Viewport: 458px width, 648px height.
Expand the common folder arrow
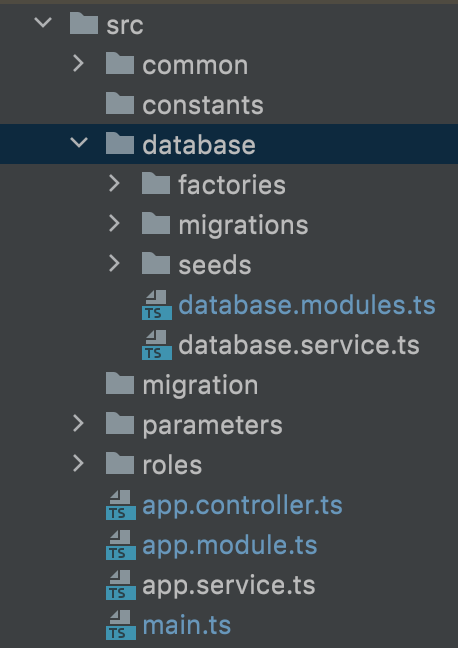pos(79,64)
